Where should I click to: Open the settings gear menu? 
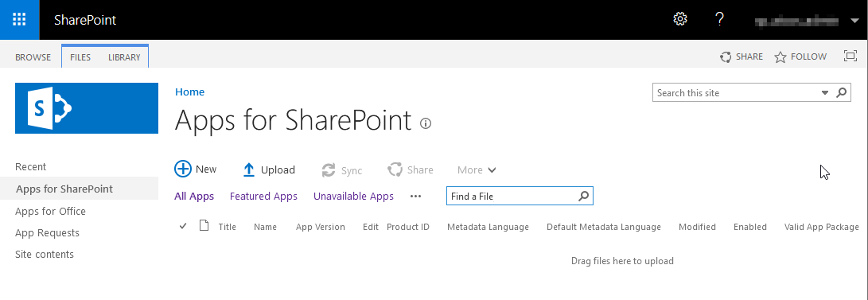679,19
